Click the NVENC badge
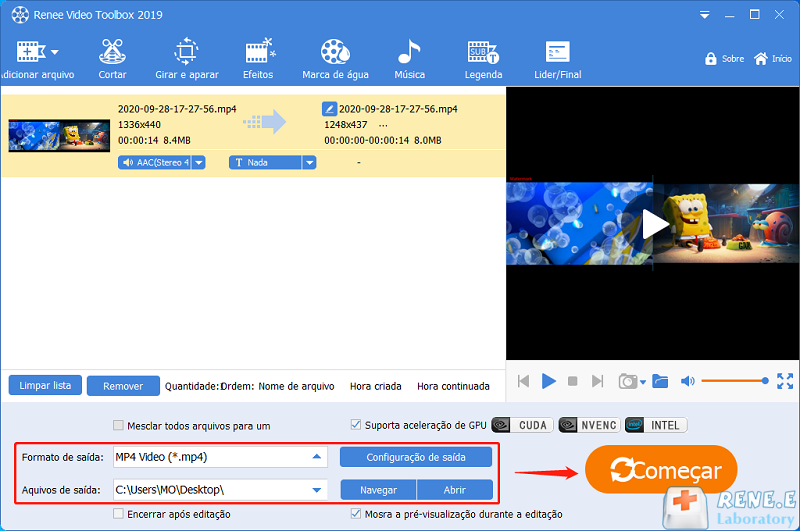 pyautogui.click(x=589, y=425)
